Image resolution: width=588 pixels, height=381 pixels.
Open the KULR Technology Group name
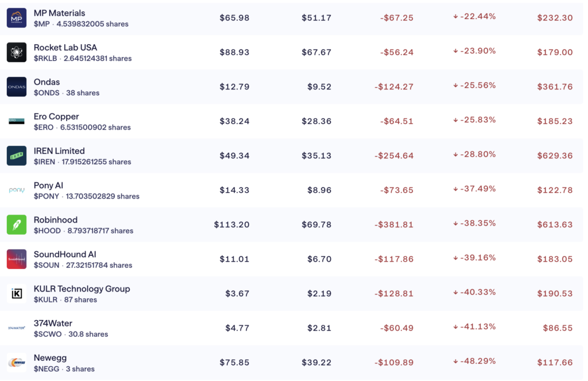tap(82, 289)
